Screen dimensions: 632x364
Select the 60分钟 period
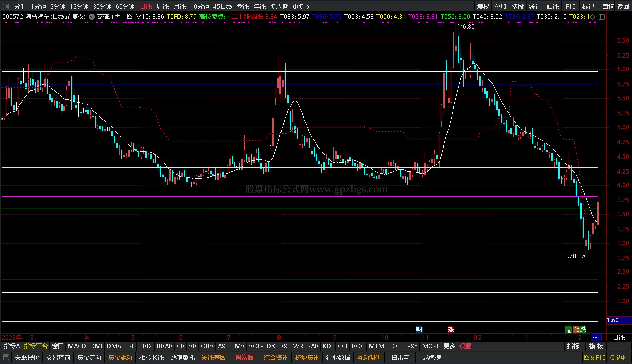[125, 6]
